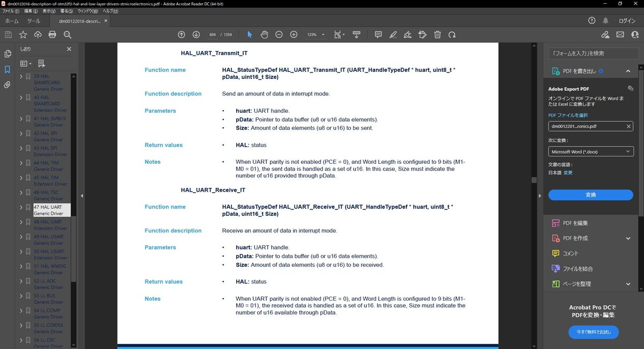This screenshot has height=349, width=644.
Task: Collapse the PDF export section
Action: 628,71
